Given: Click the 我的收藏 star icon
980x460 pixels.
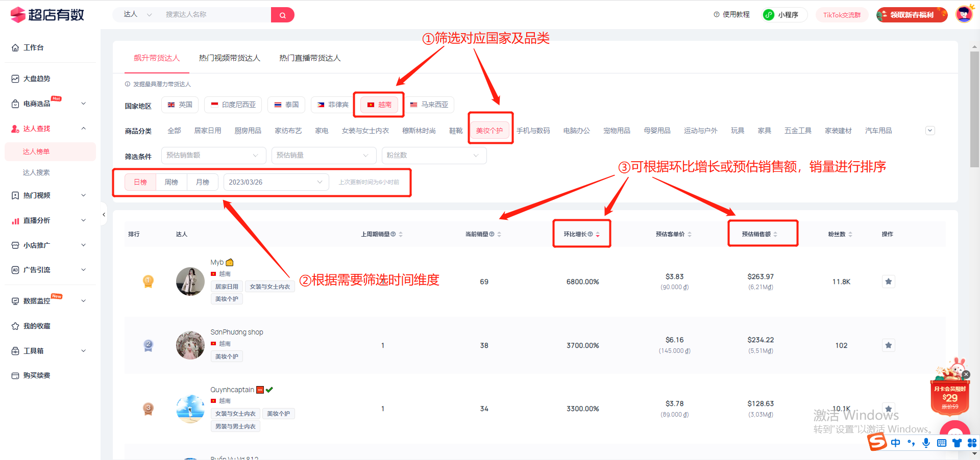Looking at the screenshot, I should 15,326.
